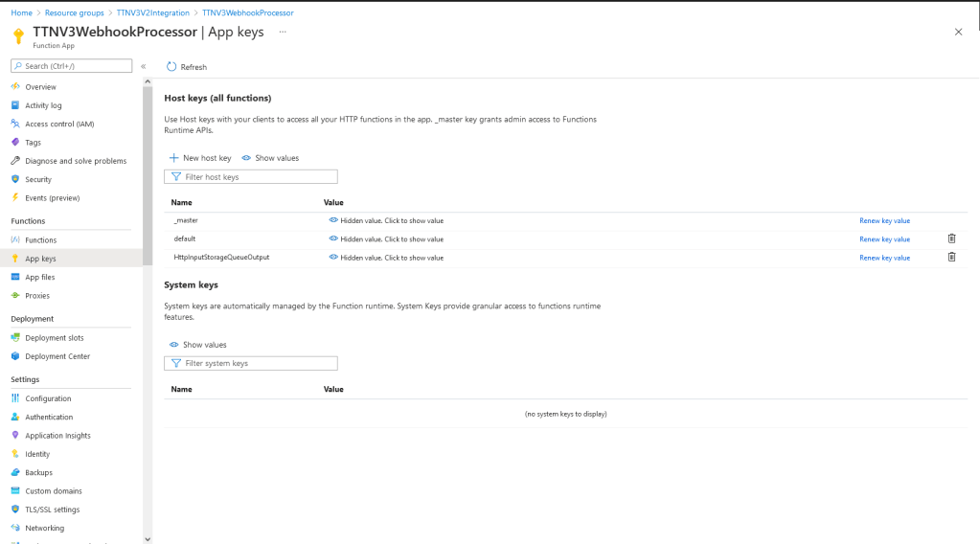Collapse the left sidebar menu
Viewport: 980px width, 544px height.
click(143, 66)
